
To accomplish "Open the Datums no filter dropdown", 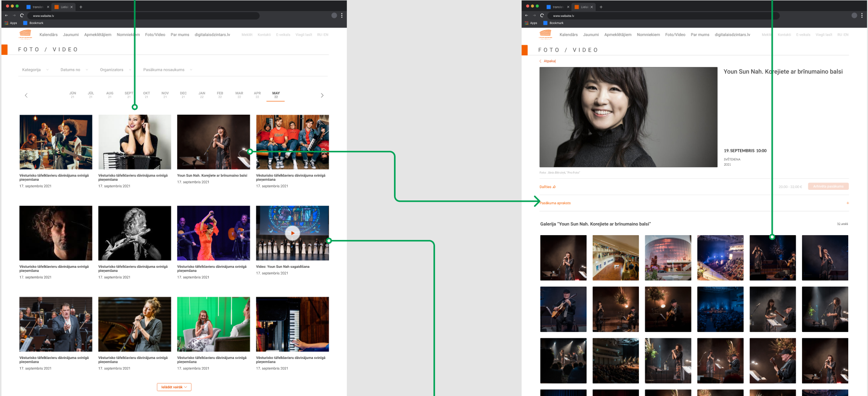I will (x=74, y=70).
